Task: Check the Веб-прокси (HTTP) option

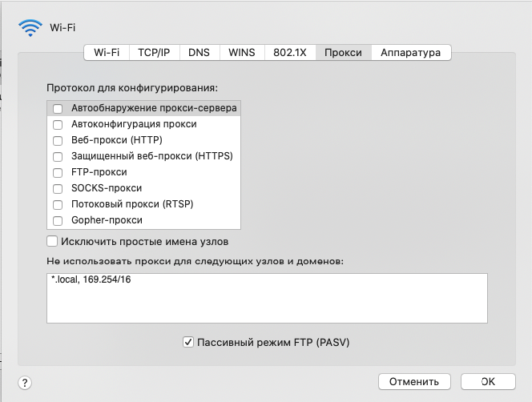Action: 58,140
